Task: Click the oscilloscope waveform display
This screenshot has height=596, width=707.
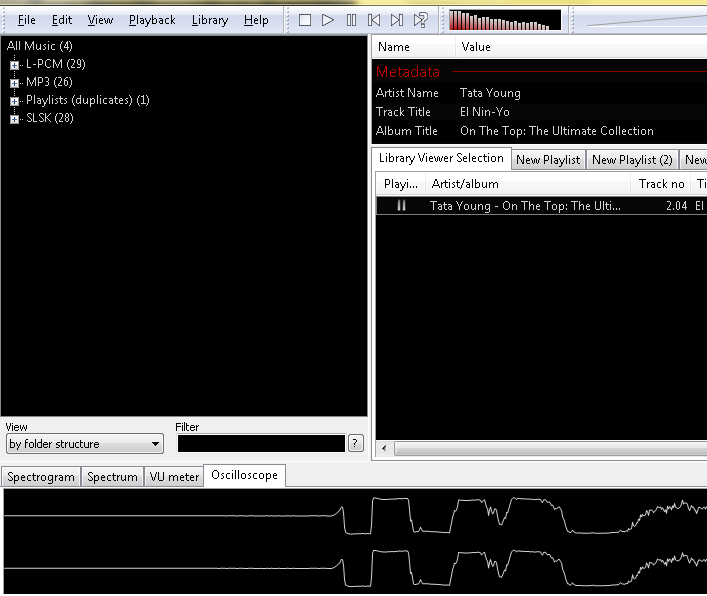Action: pos(355,541)
